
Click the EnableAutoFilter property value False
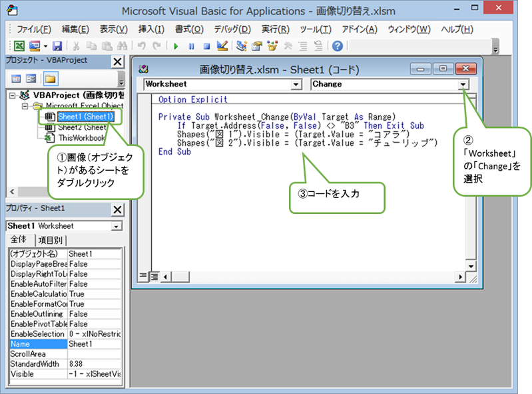[x=95, y=284]
